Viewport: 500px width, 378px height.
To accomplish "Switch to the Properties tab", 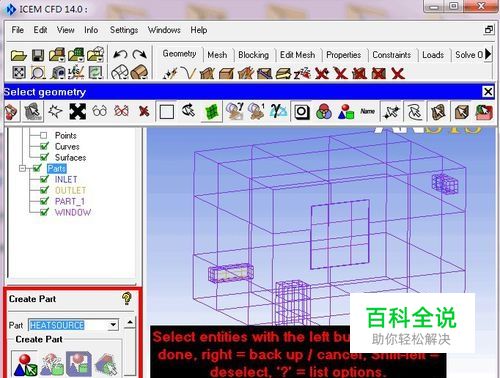I will 343,55.
